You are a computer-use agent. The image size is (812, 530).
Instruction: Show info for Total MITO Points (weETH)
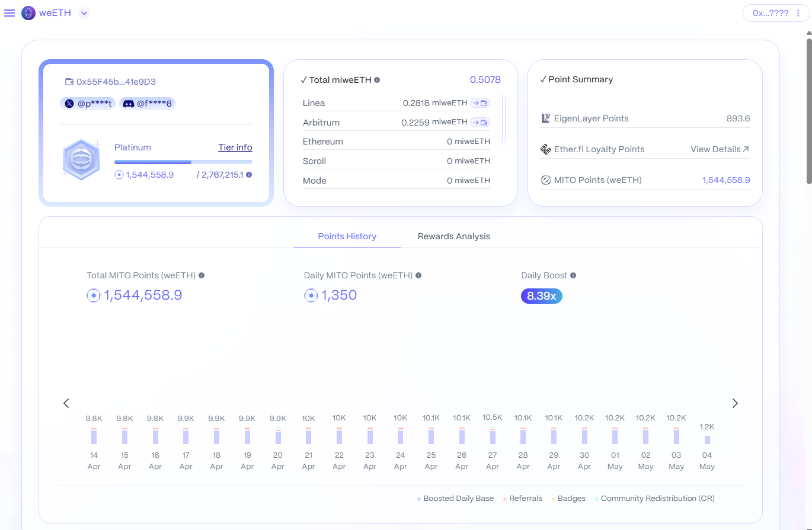pyautogui.click(x=202, y=275)
